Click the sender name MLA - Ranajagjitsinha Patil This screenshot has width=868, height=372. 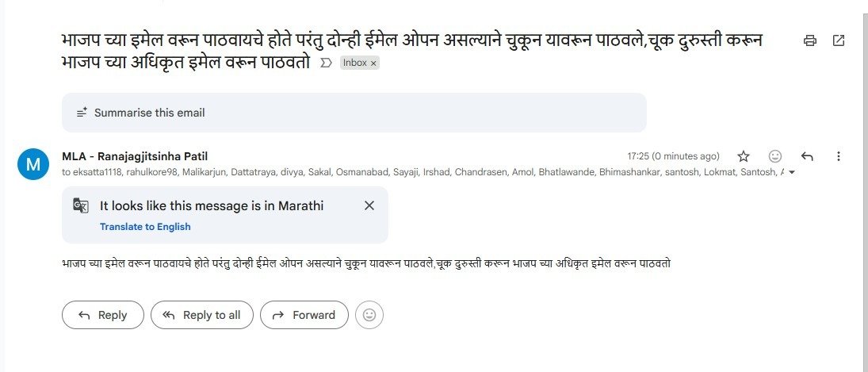point(135,156)
